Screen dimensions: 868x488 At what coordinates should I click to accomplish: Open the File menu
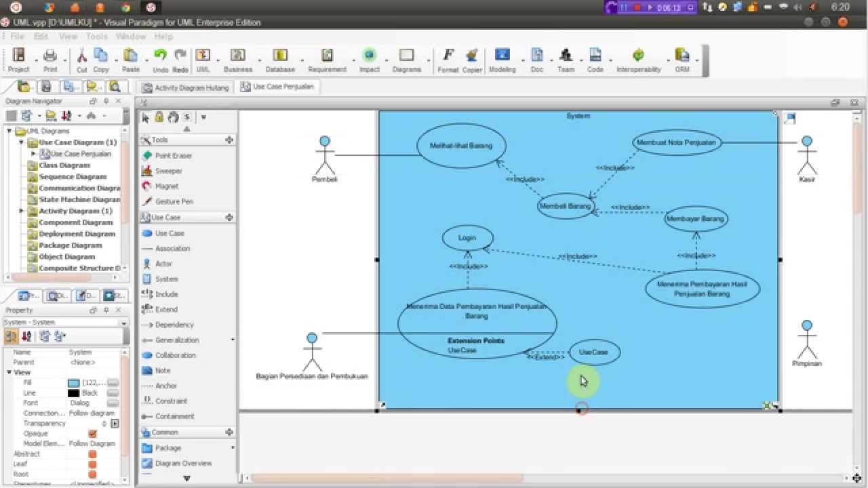coord(17,36)
